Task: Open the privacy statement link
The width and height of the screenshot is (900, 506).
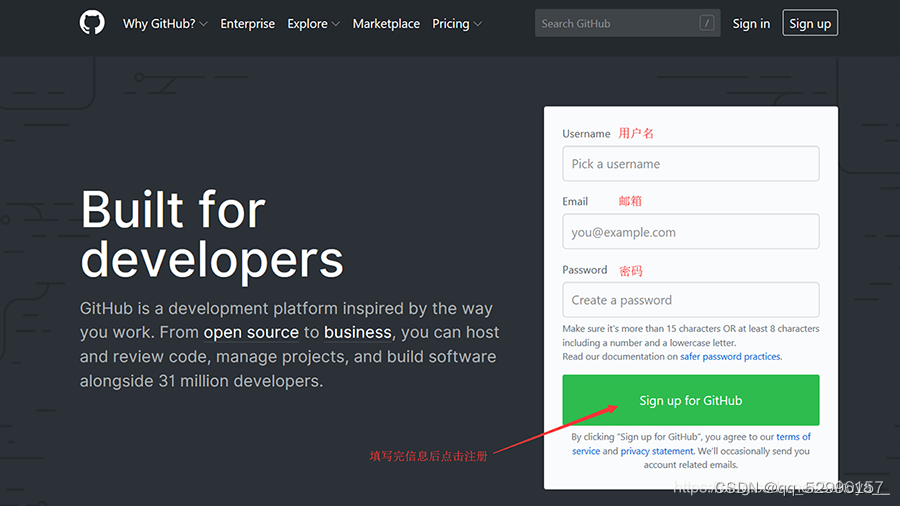Action: [657, 451]
